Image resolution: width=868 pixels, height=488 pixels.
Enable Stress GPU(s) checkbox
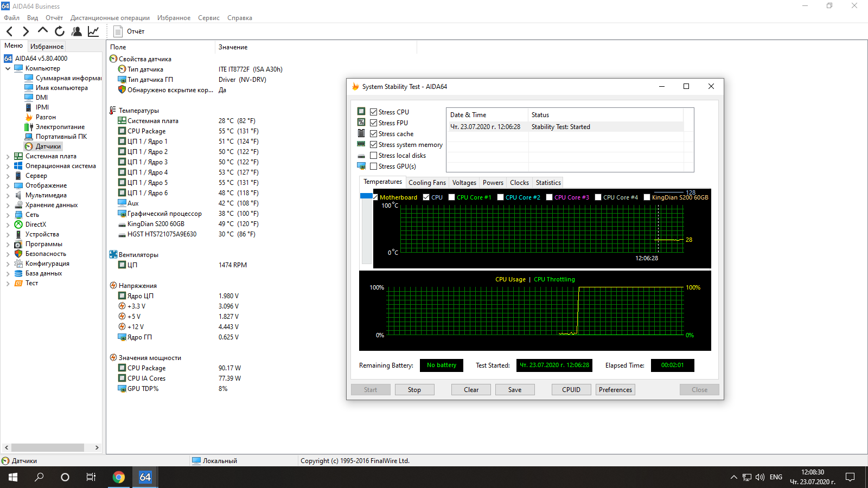[374, 166]
